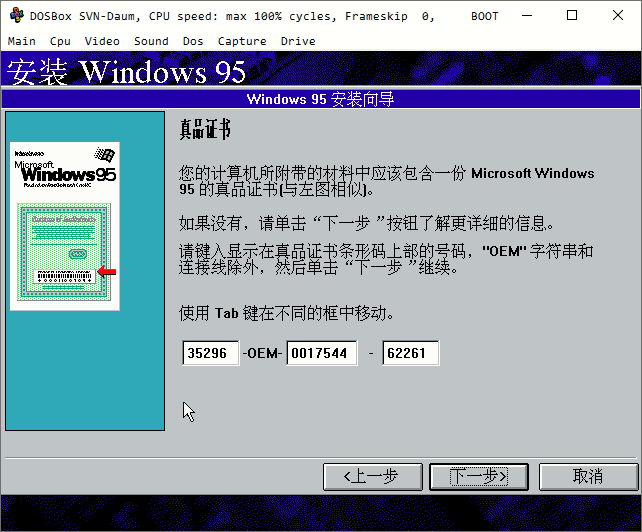
Task: Click the DOSBox application icon in title bar
Action: 17,16
